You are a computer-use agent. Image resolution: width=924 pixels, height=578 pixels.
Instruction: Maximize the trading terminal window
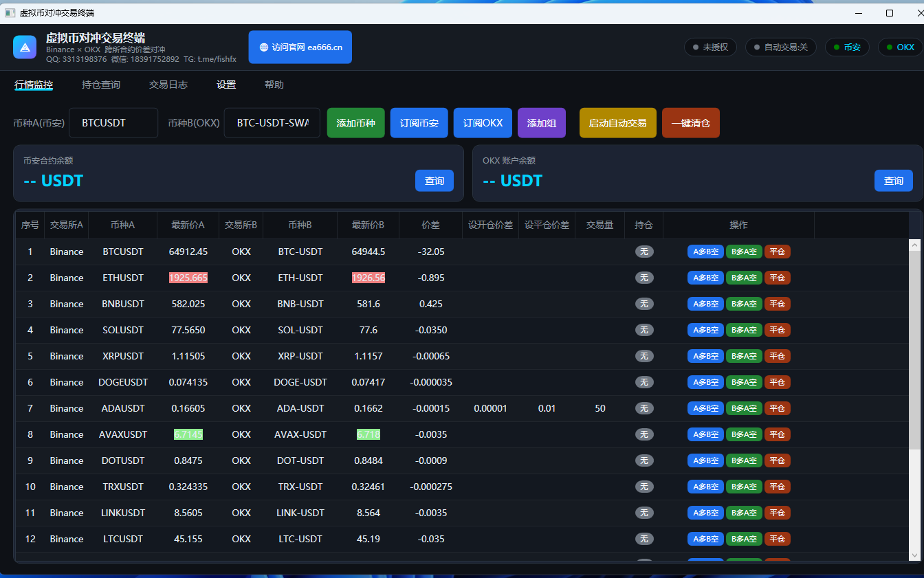[890, 12]
